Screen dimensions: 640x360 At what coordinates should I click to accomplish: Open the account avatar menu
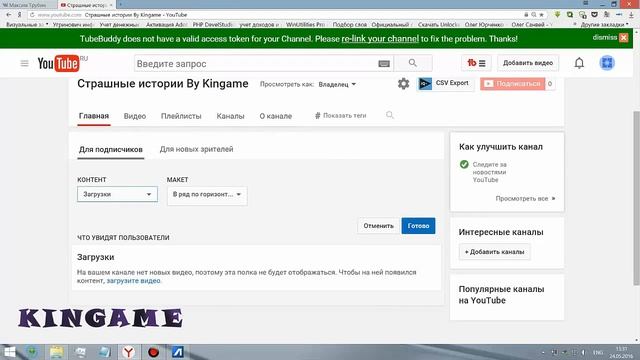pos(607,63)
